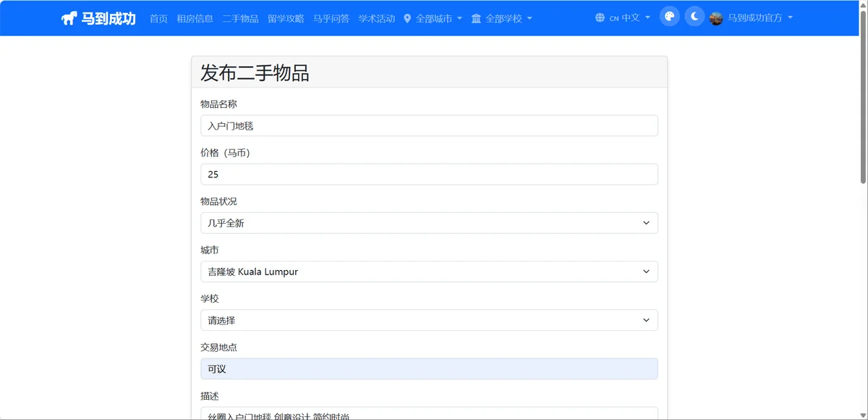The width and height of the screenshot is (868, 420).
Task: Focus 价格 field containing 25
Action: 429,174
